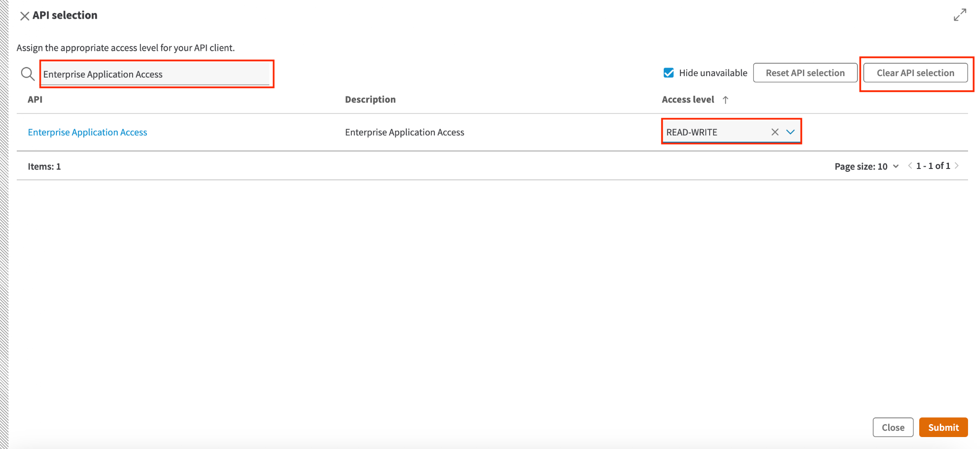Uncheck the Hide unavailable checkbox
The width and height of the screenshot is (980, 449).
(668, 73)
